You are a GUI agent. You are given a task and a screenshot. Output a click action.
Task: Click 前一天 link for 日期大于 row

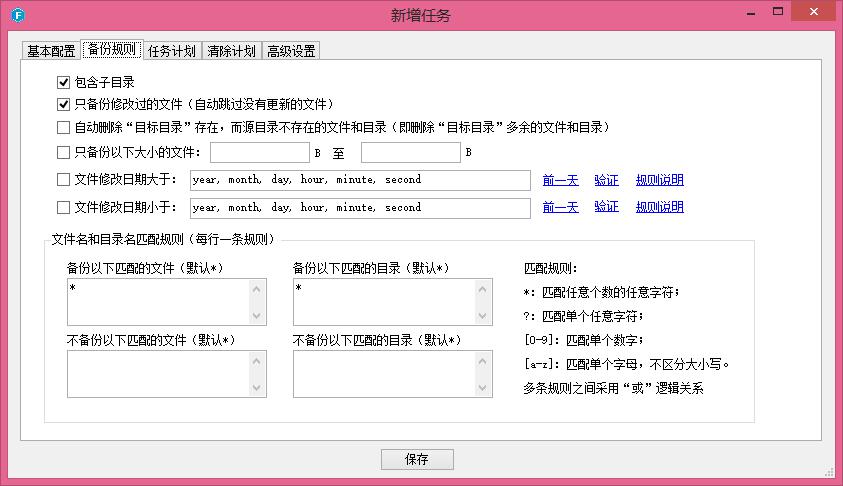click(560, 180)
